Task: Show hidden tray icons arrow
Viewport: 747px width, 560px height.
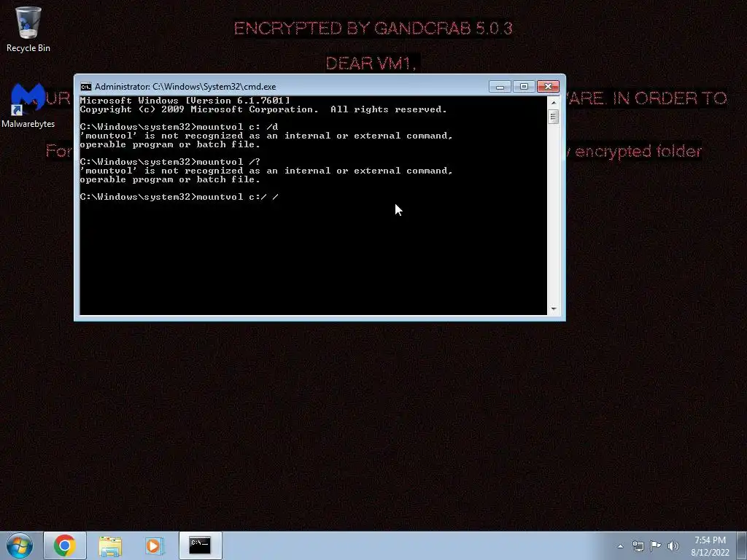Action: pyautogui.click(x=620, y=546)
